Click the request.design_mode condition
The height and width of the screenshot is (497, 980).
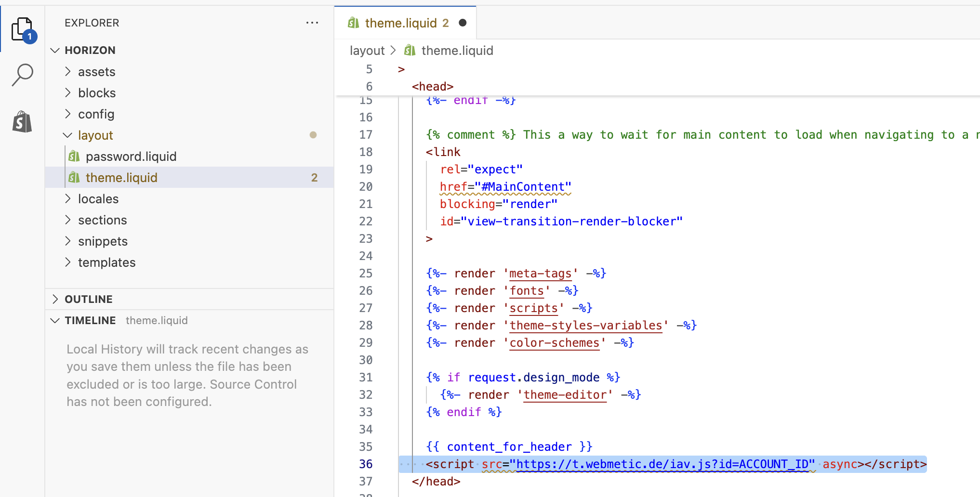[534, 378]
